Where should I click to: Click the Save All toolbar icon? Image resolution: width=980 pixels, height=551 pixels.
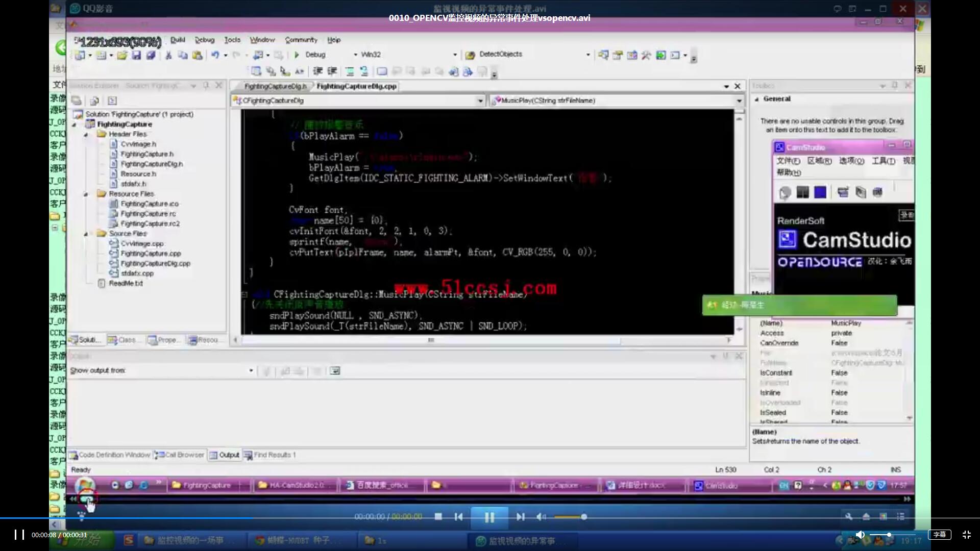151,55
